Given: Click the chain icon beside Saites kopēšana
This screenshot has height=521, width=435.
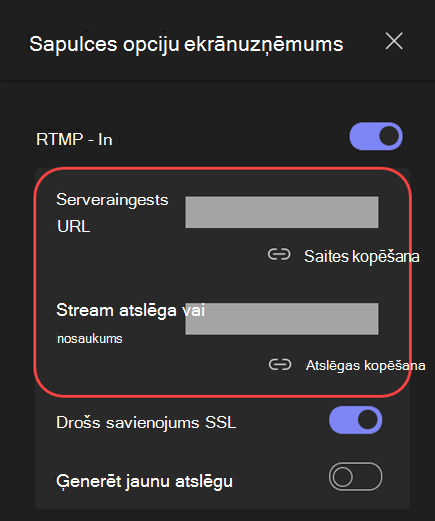Looking at the screenshot, I should 279,255.
